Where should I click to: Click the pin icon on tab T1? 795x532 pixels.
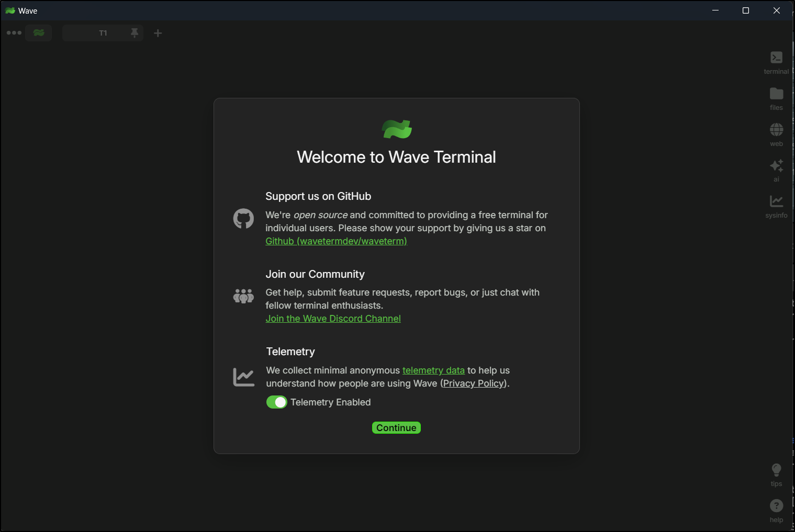point(135,33)
